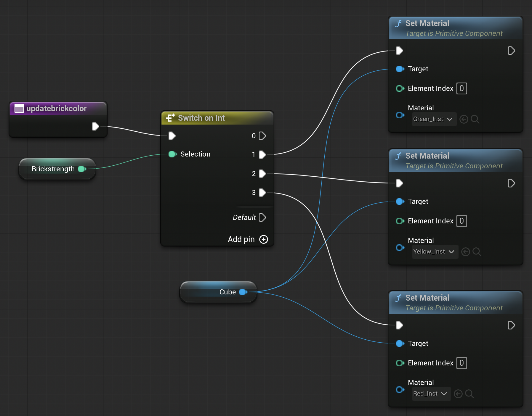Viewport: 532px width, 416px height.
Task: Use selected asset for Green_Inst material
Action: click(464, 119)
